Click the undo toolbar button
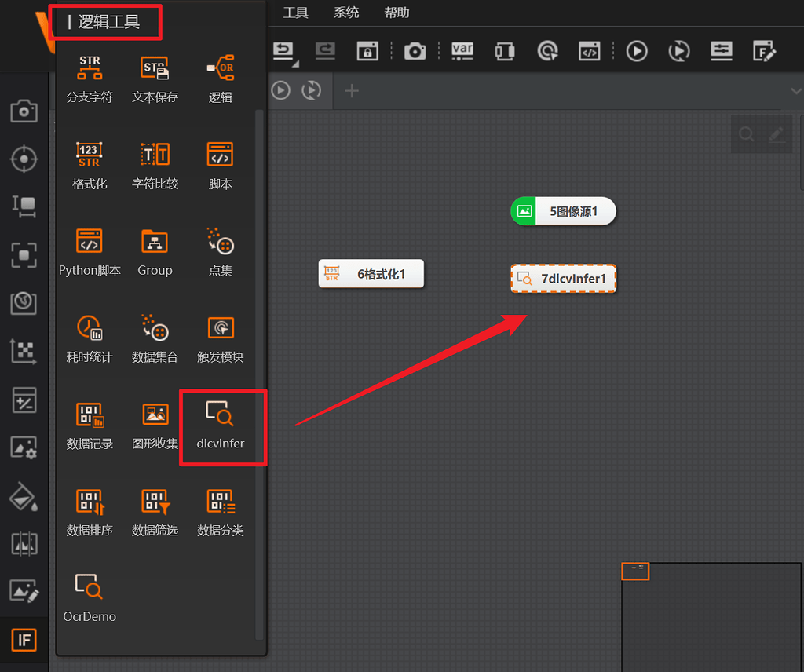 click(x=284, y=51)
